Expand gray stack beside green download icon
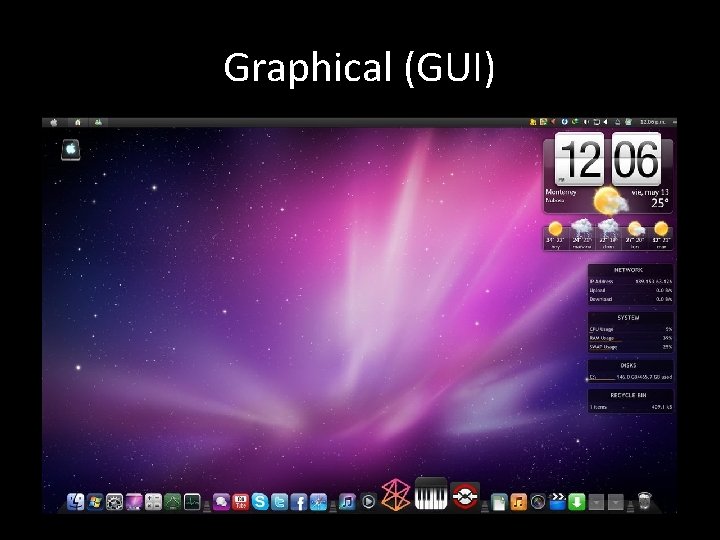720x540 pixels. tap(596, 502)
